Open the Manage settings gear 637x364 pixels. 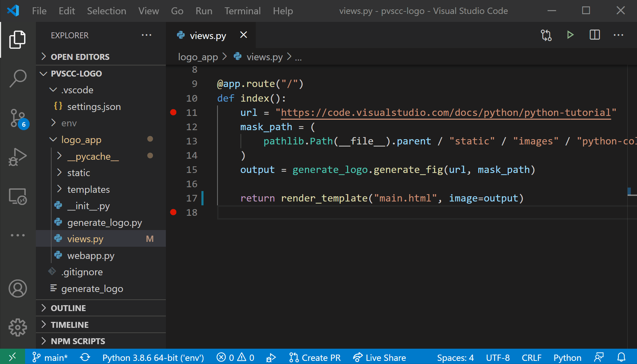pos(17,327)
